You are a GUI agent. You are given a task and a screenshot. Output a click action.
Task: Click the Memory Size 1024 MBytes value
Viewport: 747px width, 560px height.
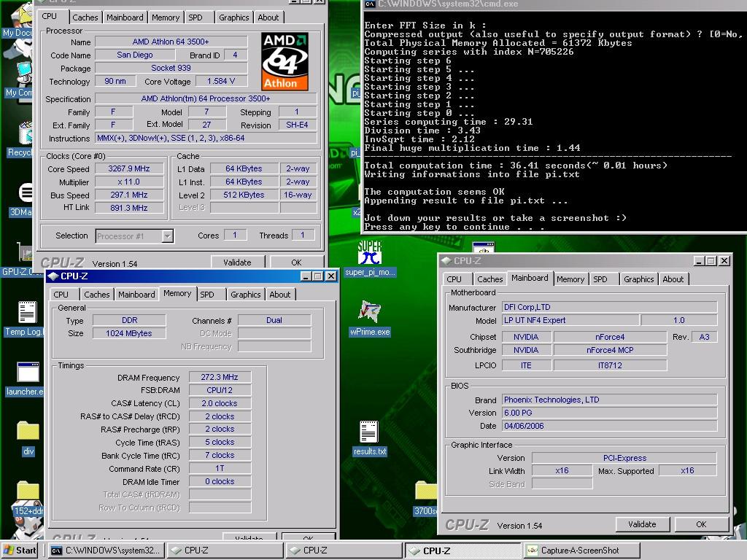129,333
